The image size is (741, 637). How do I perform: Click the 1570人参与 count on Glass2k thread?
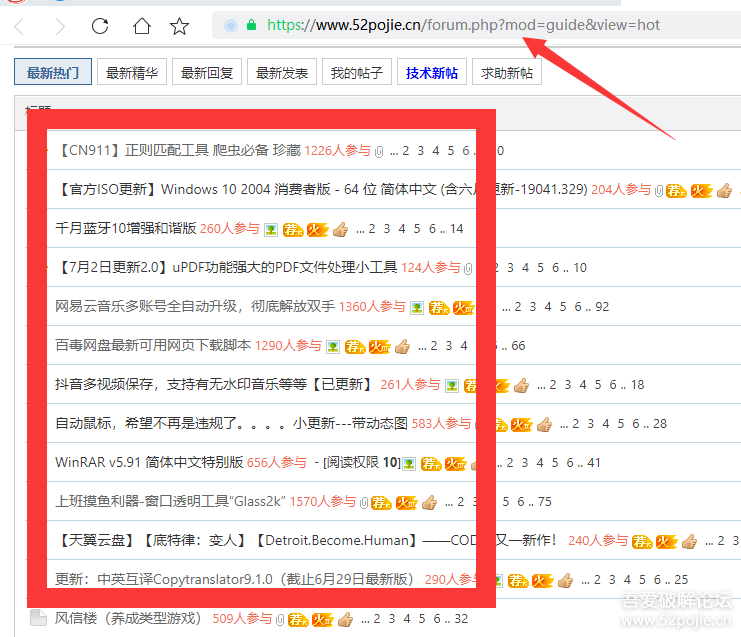(x=323, y=501)
